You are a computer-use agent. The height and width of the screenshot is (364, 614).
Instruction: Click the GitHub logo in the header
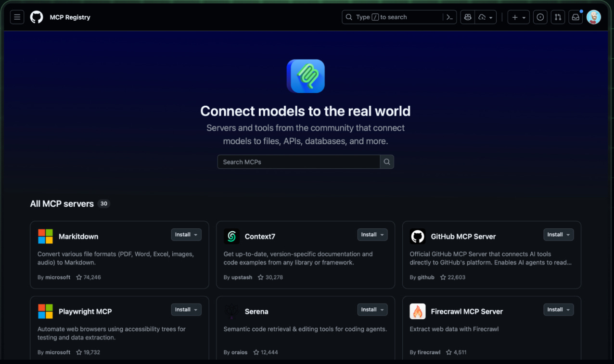click(x=37, y=17)
